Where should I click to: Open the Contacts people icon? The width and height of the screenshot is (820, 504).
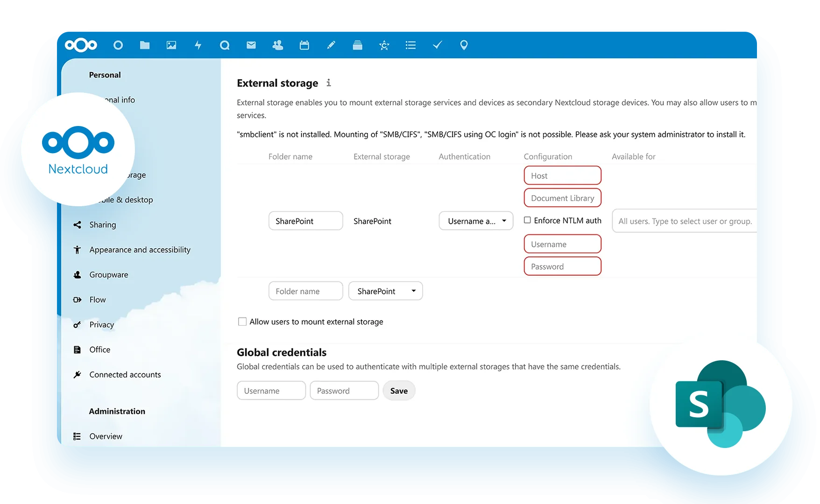278,45
